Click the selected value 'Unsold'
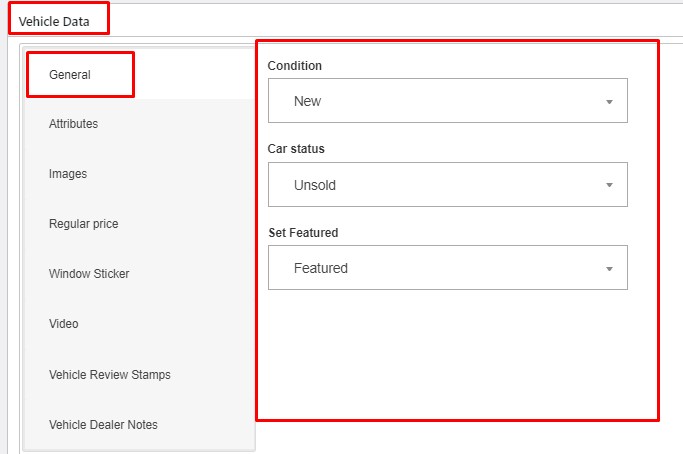The image size is (683, 454). click(315, 185)
